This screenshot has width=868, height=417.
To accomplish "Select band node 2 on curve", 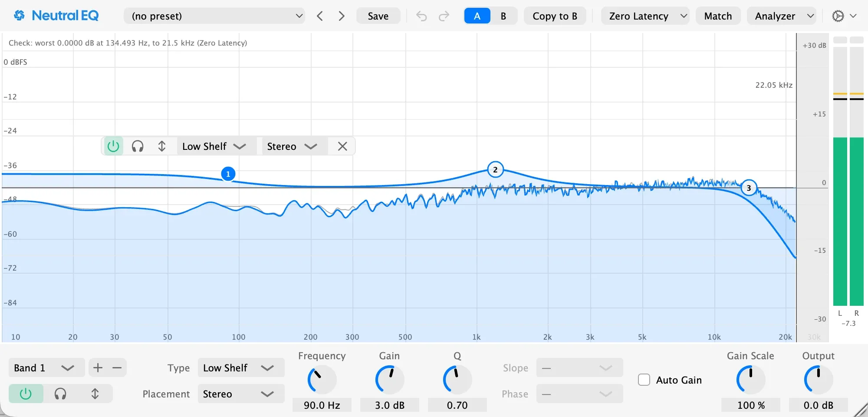I will (495, 169).
